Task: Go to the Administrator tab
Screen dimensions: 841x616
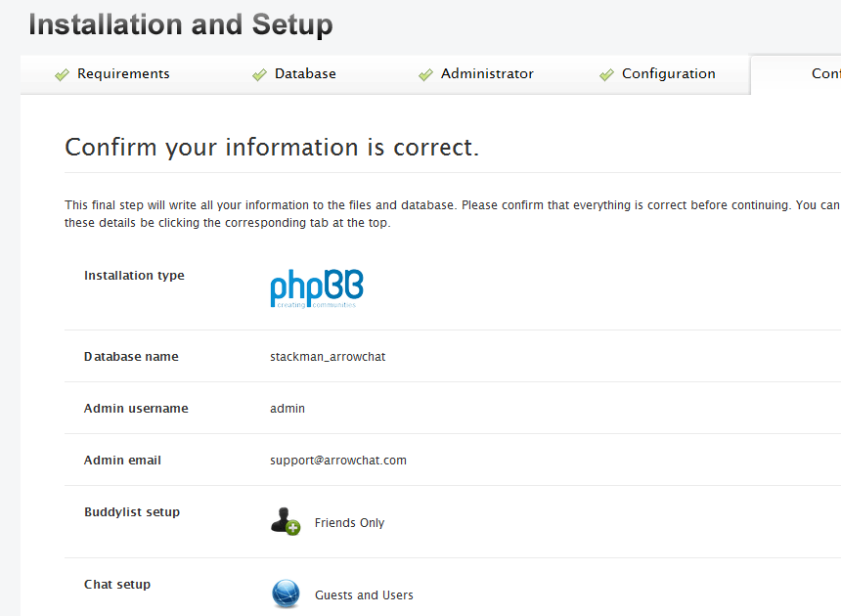Action: point(487,74)
